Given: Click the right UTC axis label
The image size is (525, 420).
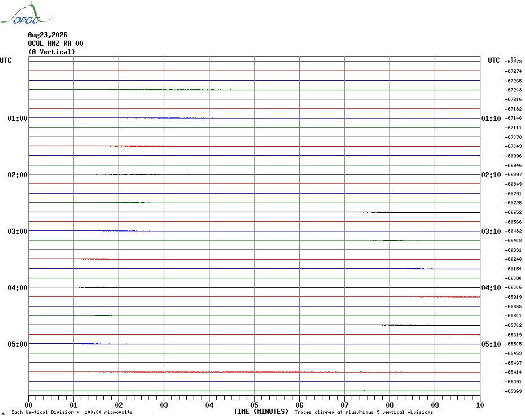Looking at the screenshot, I should pos(493,60).
